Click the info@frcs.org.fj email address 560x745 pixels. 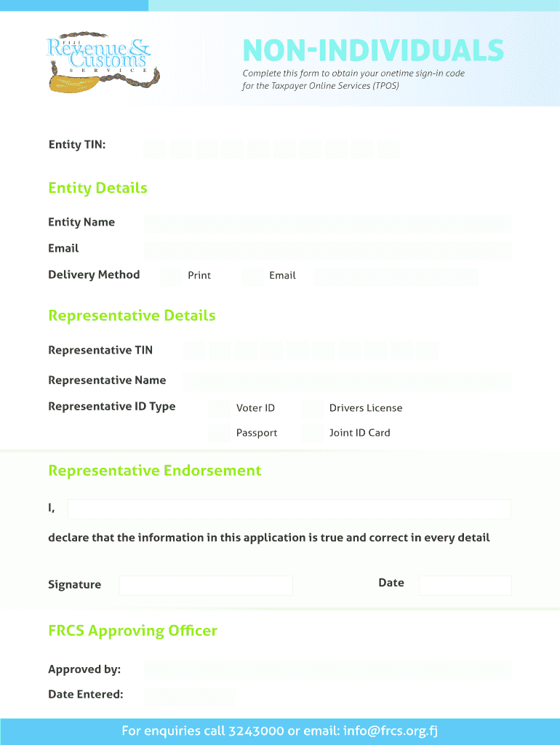point(388,730)
